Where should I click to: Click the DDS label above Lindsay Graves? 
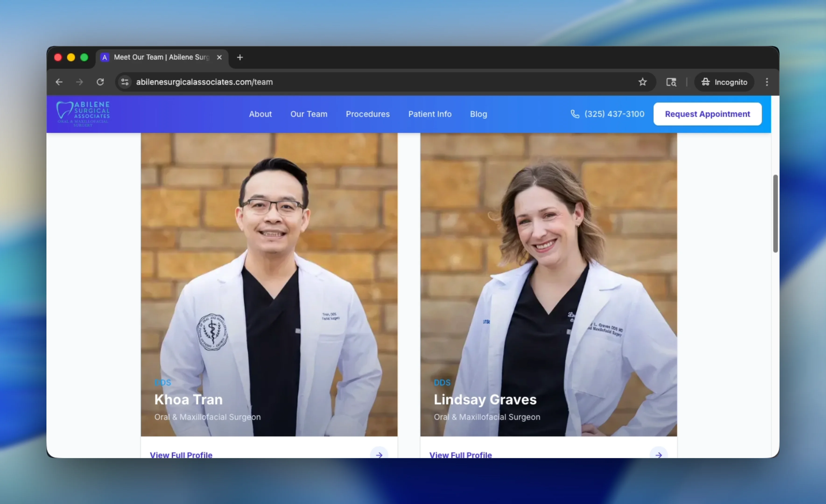click(x=442, y=382)
